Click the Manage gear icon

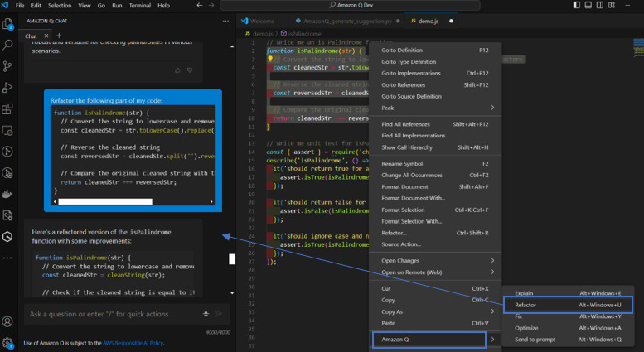pos(8,342)
